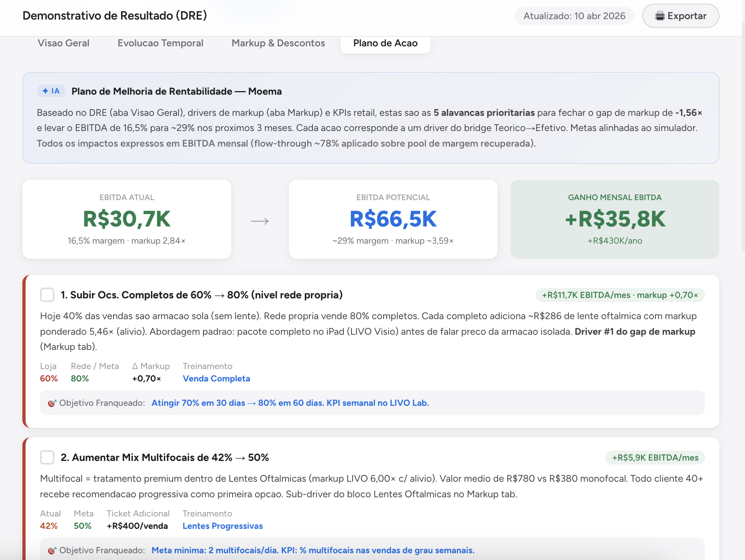
Task: Click the 1. Subir Ocs. Completos title
Action: coord(202,295)
